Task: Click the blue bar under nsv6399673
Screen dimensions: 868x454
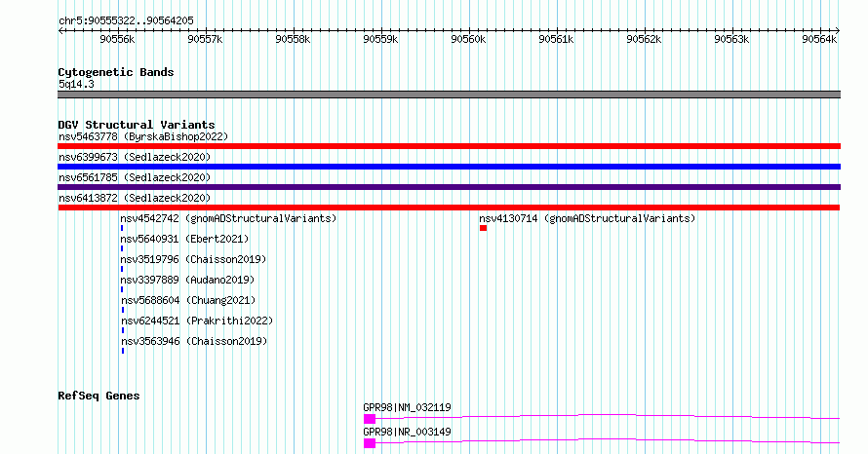Action: tap(449, 167)
